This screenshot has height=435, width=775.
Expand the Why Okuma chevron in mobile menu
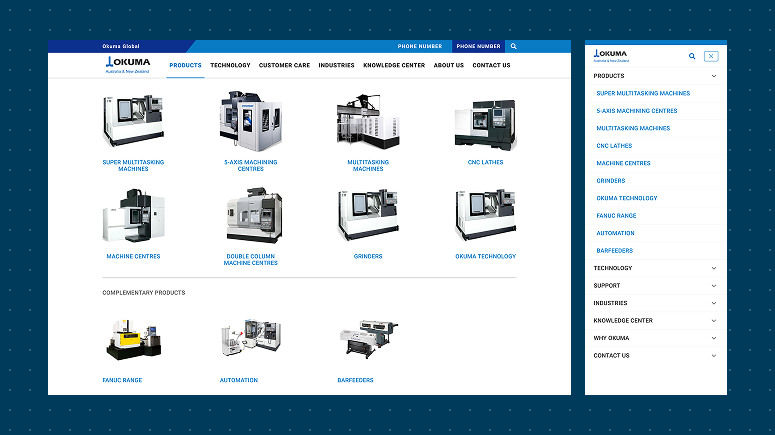(714, 338)
